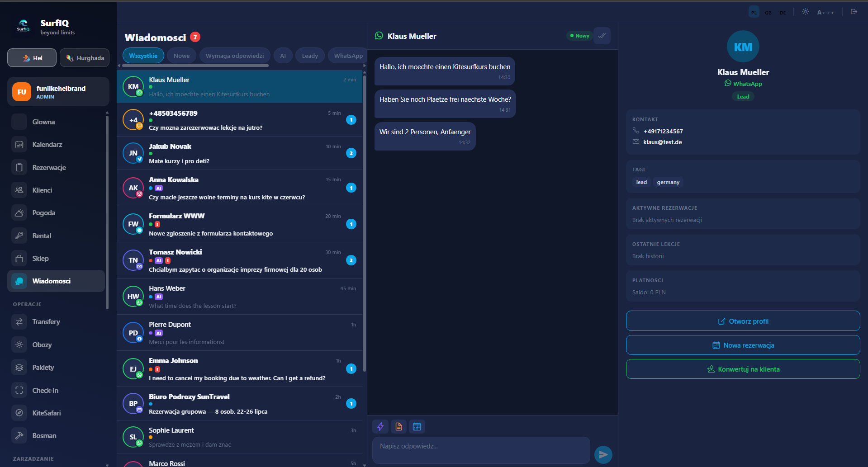The width and height of the screenshot is (868, 467).
Task: Open conversation from +48503456789
Action: (x=240, y=120)
